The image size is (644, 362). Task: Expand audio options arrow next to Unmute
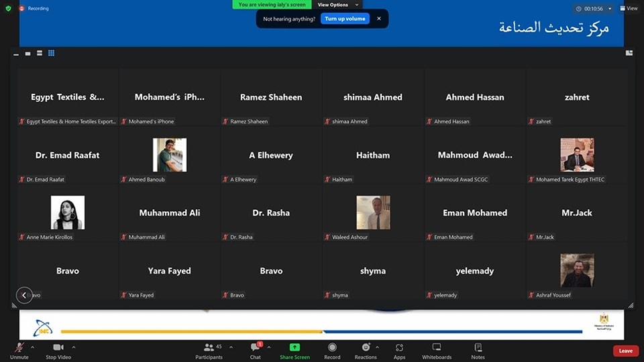click(x=32, y=347)
